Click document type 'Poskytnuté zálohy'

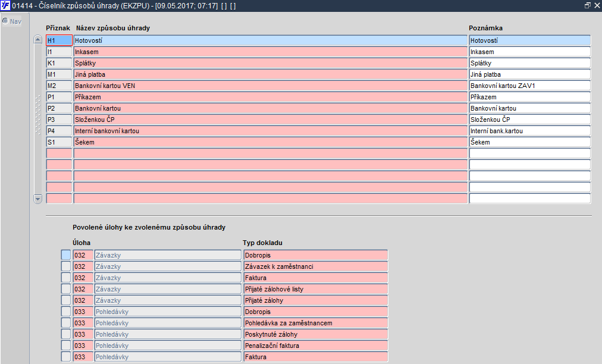pos(316,334)
